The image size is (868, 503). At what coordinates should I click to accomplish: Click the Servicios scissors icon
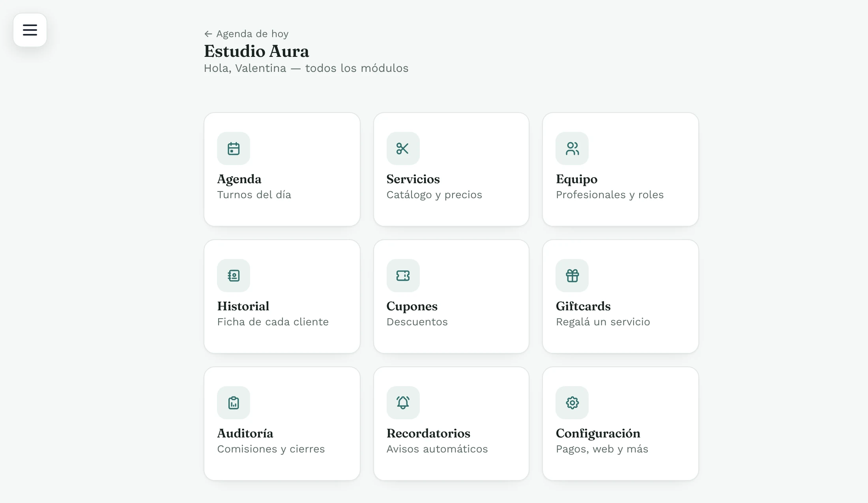403,148
